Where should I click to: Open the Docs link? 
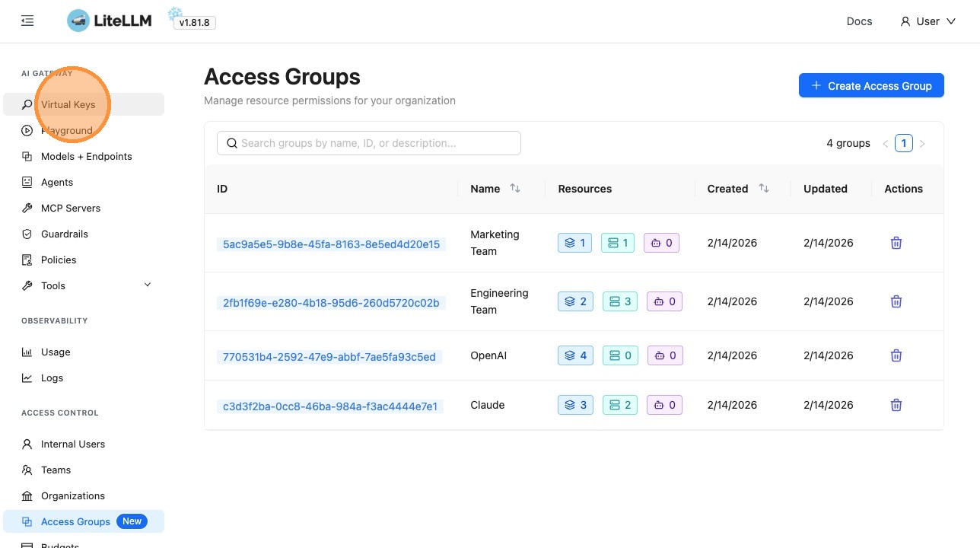(x=859, y=21)
